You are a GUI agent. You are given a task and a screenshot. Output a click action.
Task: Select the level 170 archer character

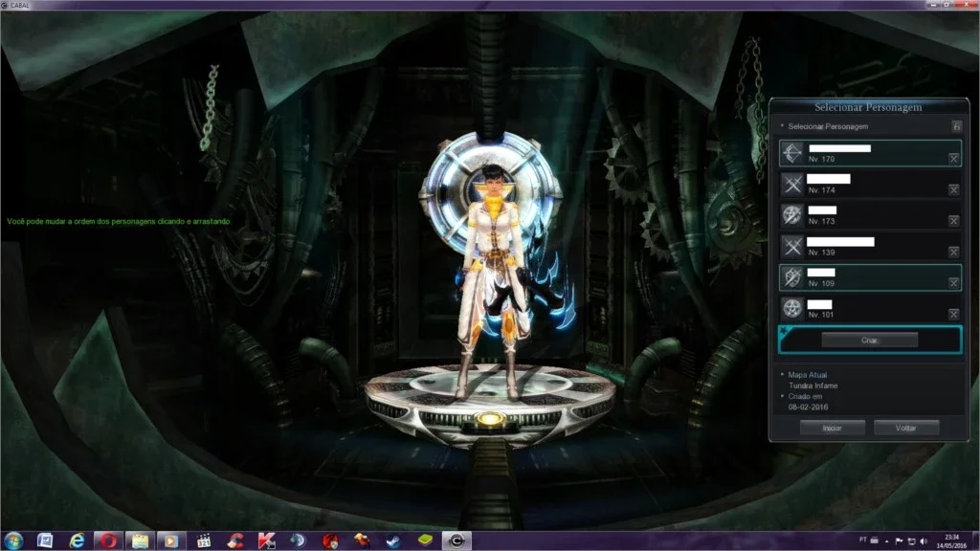tap(870, 153)
